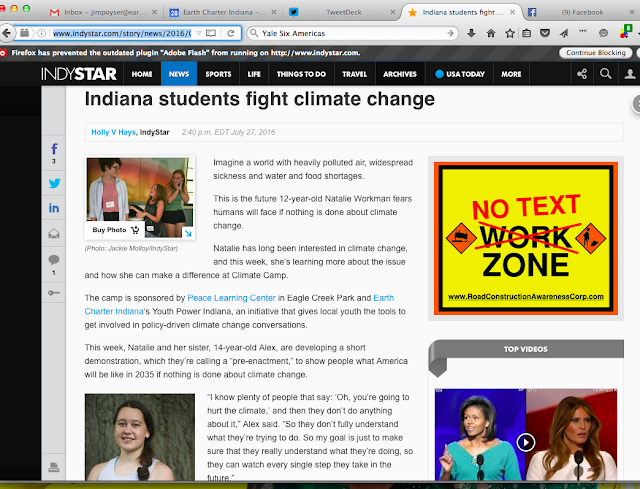
Task: Reload the page with the refresh icon
Action: pos(231,33)
